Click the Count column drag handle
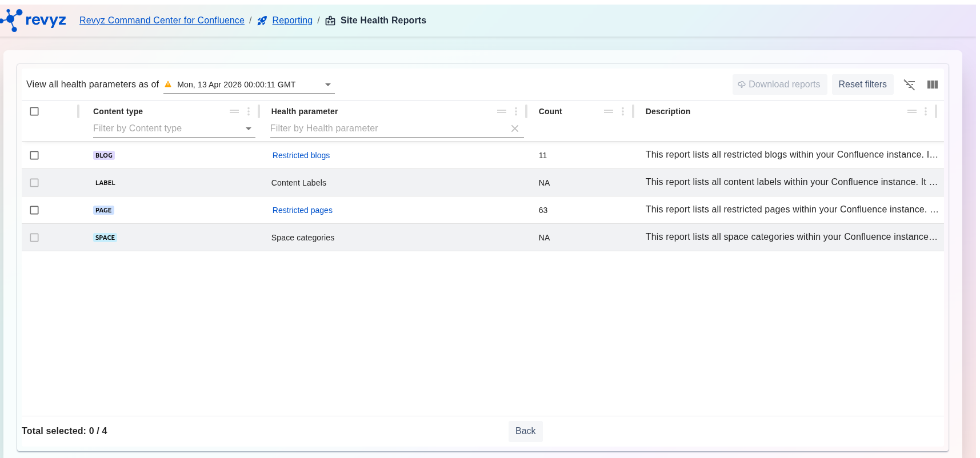The image size is (980, 458). pyautogui.click(x=609, y=111)
